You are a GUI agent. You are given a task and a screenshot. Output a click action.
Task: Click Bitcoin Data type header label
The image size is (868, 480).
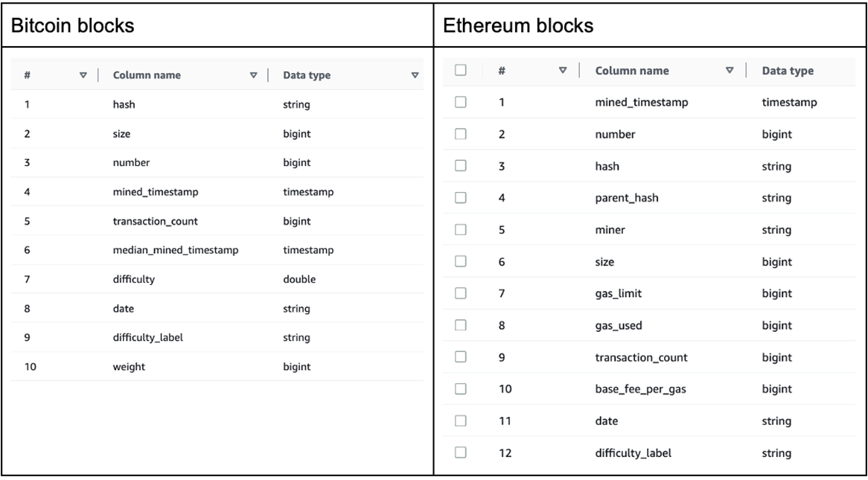pos(307,75)
